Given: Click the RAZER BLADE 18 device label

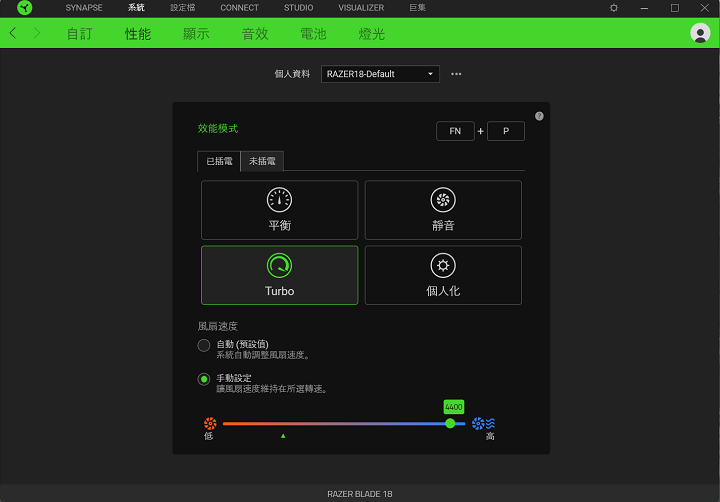Looking at the screenshot, I should click(x=360, y=494).
